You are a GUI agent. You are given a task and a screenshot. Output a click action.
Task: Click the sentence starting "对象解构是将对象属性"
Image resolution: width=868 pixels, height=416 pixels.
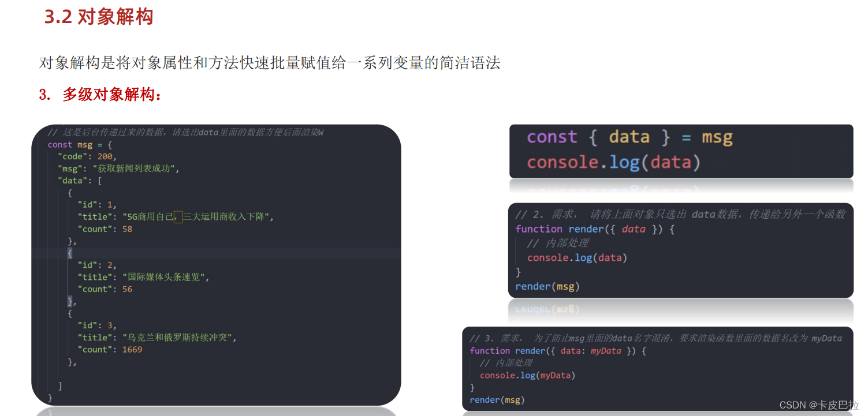click(270, 62)
